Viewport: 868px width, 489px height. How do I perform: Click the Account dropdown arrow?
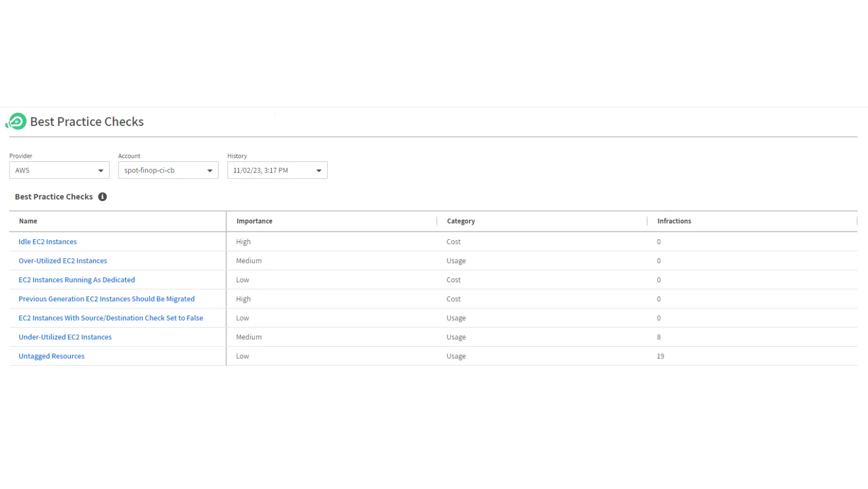pyautogui.click(x=210, y=171)
